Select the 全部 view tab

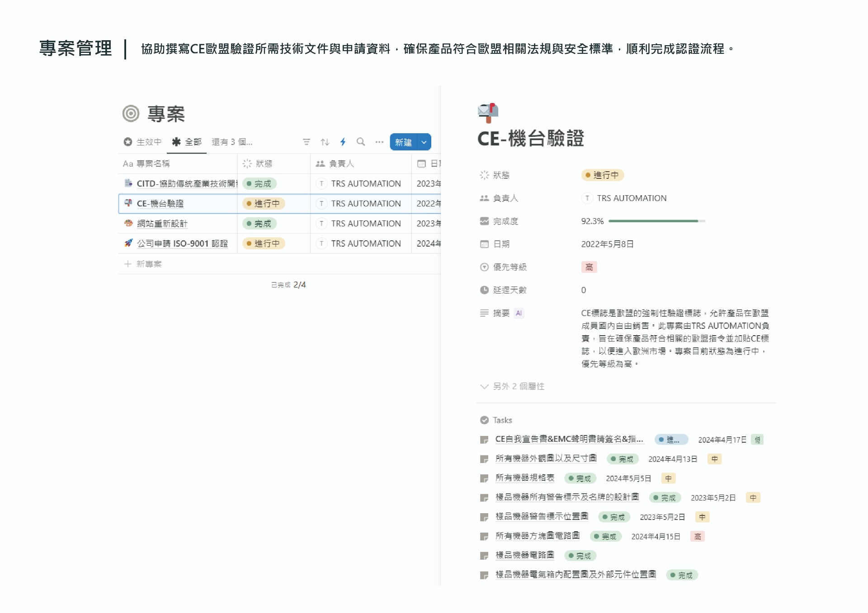click(187, 142)
